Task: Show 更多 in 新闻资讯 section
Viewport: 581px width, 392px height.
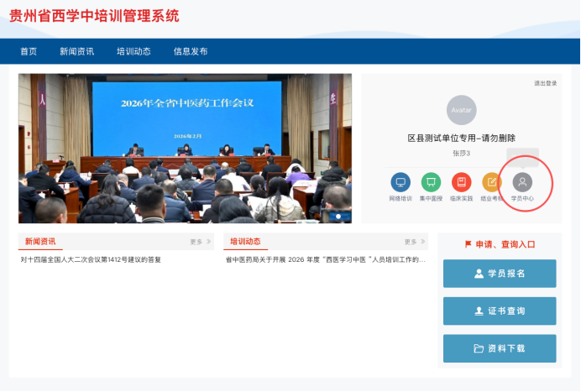Action: [x=200, y=242]
